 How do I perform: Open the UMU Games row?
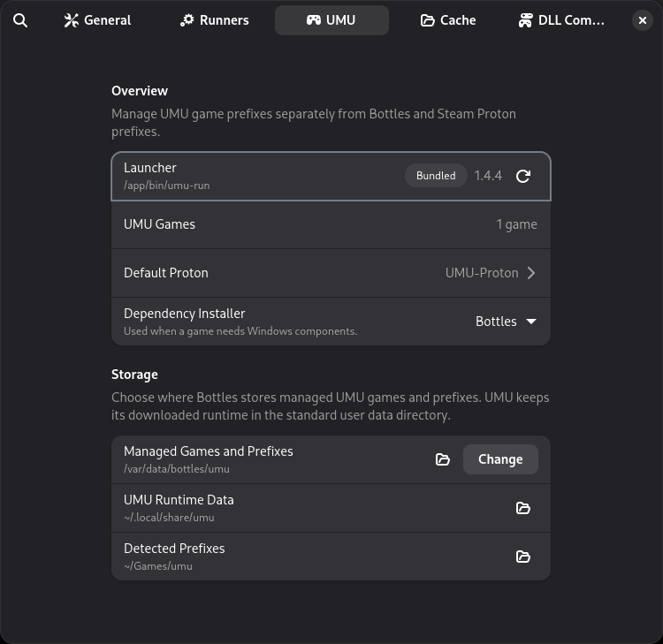(331, 224)
